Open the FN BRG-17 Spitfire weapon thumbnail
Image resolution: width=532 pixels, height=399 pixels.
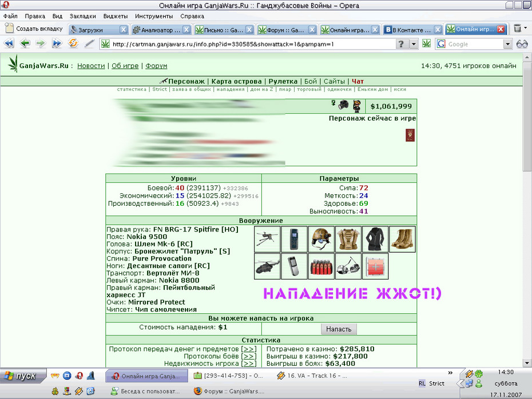point(267,239)
